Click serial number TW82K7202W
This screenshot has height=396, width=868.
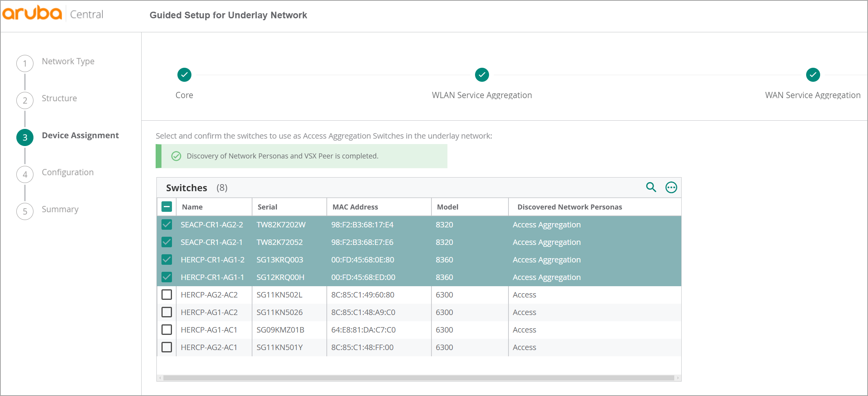click(x=281, y=225)
